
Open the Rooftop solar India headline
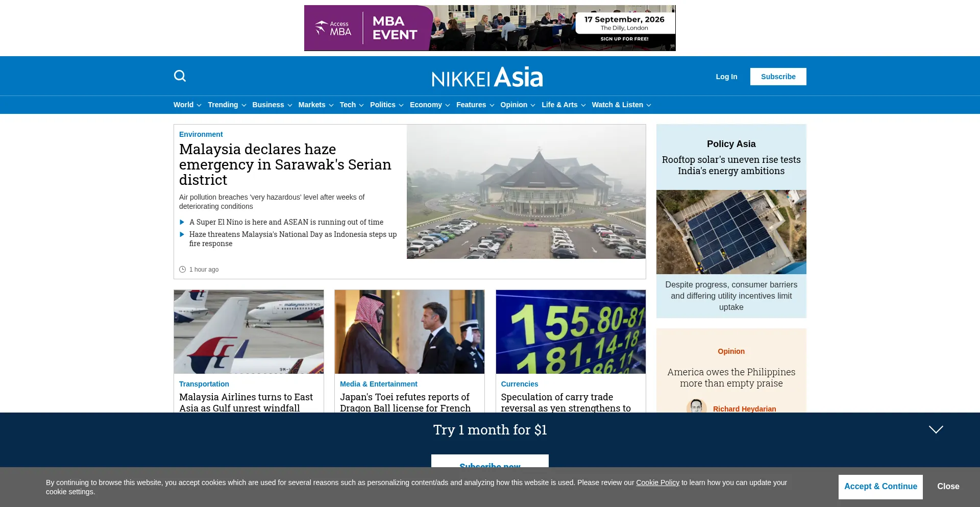tap(731, 165)
